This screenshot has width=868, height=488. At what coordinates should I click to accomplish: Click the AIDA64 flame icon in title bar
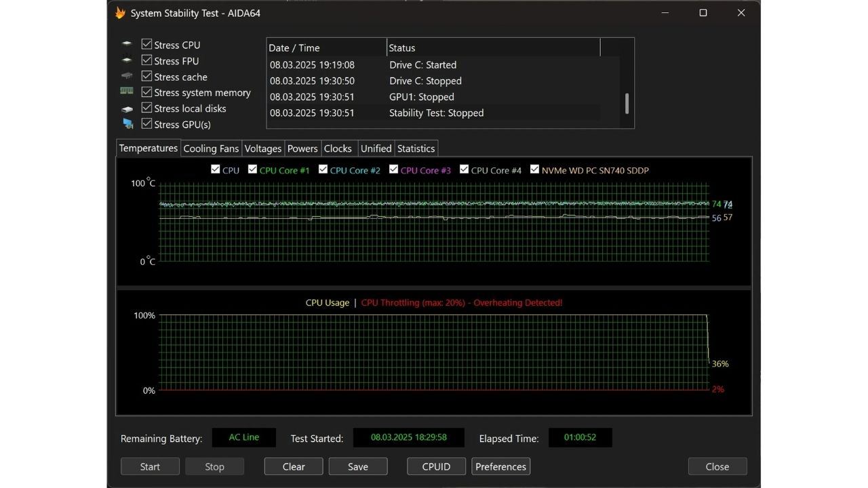point(121,13)
